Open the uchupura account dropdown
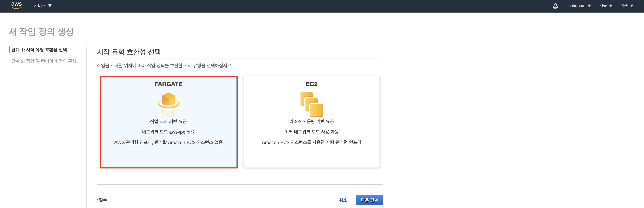 pos(577,6)
